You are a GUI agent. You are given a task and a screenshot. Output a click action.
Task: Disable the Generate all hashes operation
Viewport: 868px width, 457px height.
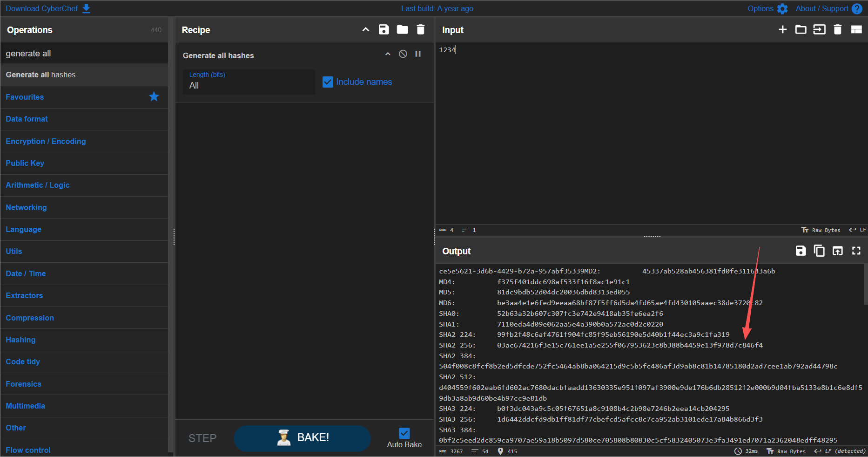[403, 54]
